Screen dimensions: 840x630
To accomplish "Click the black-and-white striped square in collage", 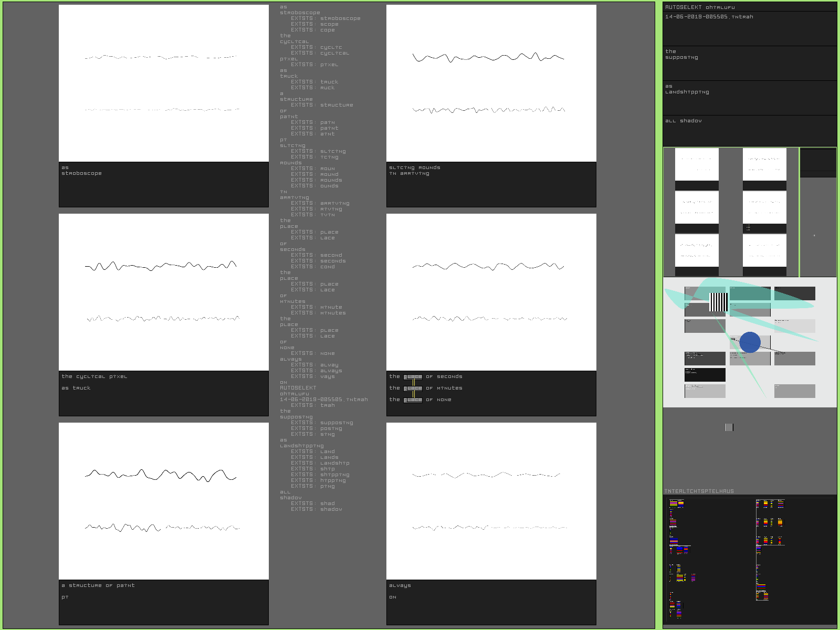I will (x=719, y=302).
